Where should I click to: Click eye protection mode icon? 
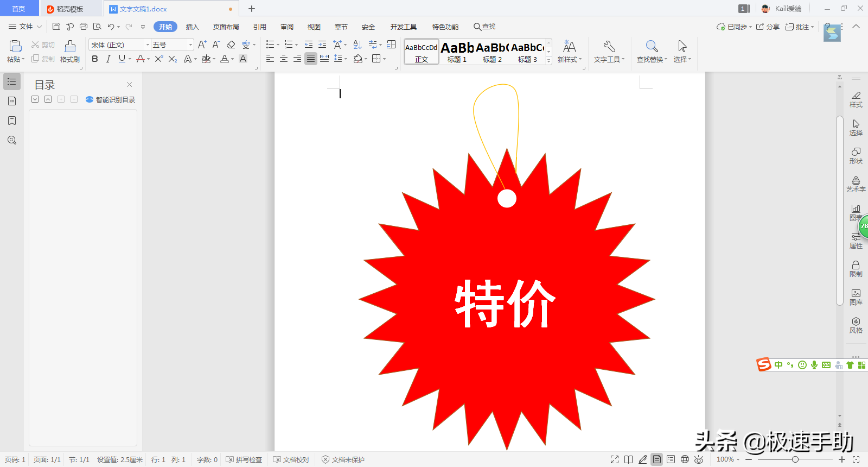699,459
